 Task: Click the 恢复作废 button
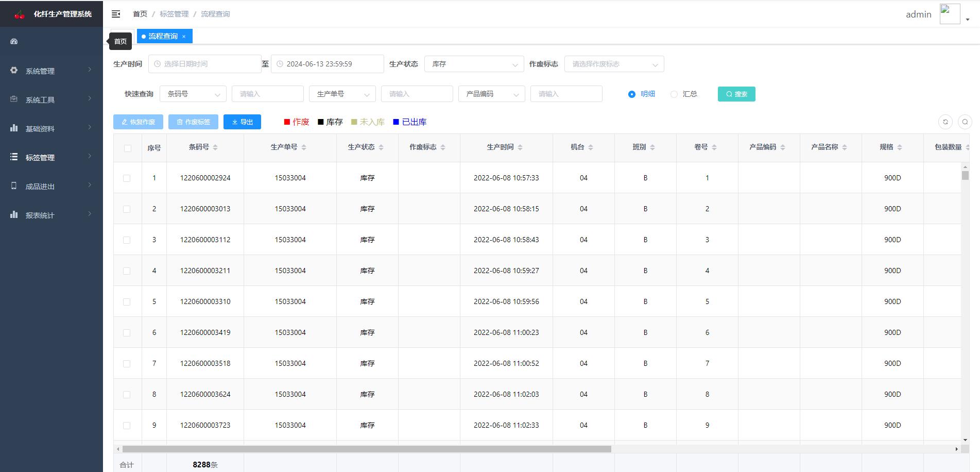[x=138, y=122]
